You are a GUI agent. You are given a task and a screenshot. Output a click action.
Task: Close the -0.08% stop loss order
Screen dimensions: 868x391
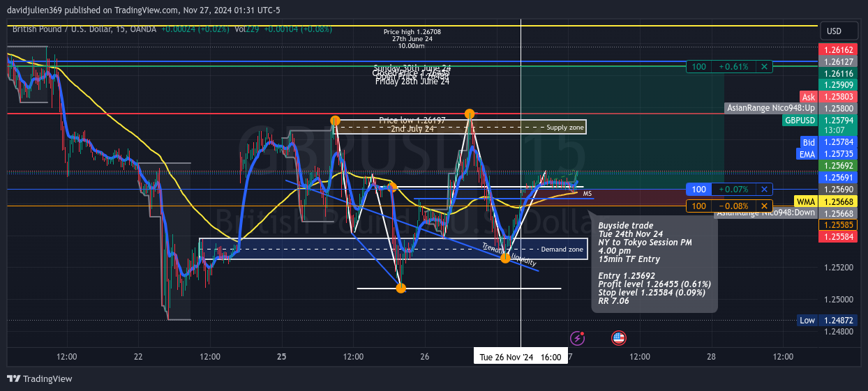pyautogui.click(x=765, y=206)
